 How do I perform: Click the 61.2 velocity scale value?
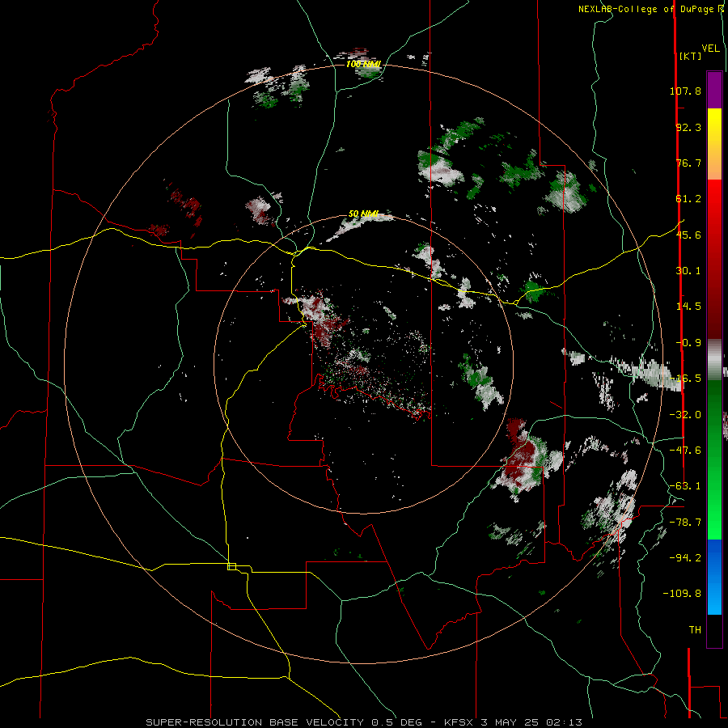688,199
